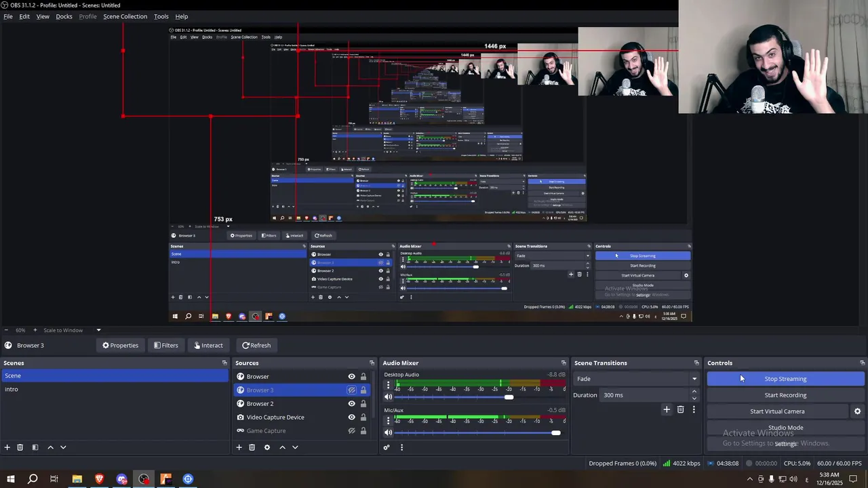Screen dimensions: 868x488
Task: Open source properties gear in Sources toolbar
Action: [x=267, y=447]
